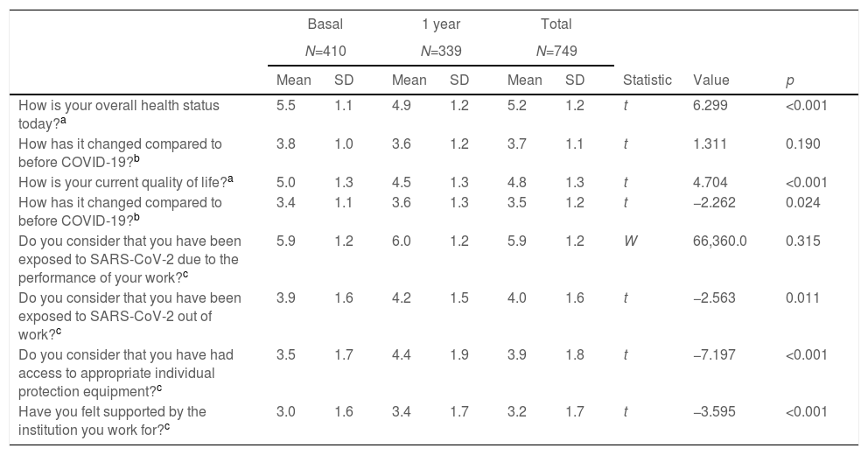The height and width of the screenshot is (455, 868).
Task: Click the exposed out of work question
Action: tap(129, 315)
